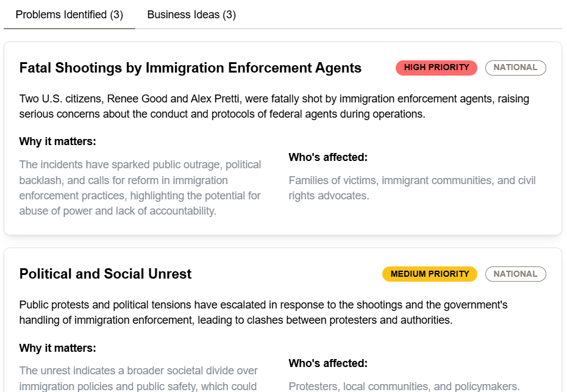This screenshot has width=567, height=392.
Task: Click the red HIGH PRIORITY badge
Action: coord(437,68)
